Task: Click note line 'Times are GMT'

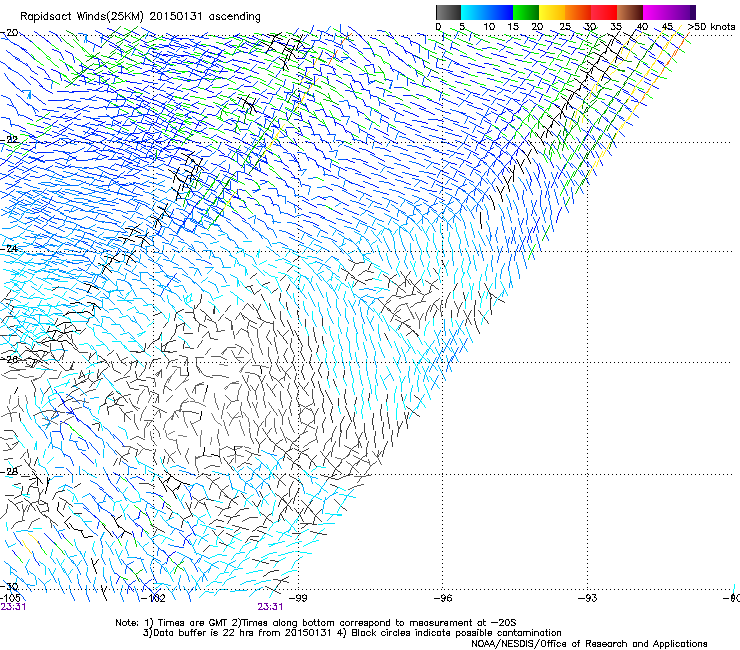Action: 195,623
